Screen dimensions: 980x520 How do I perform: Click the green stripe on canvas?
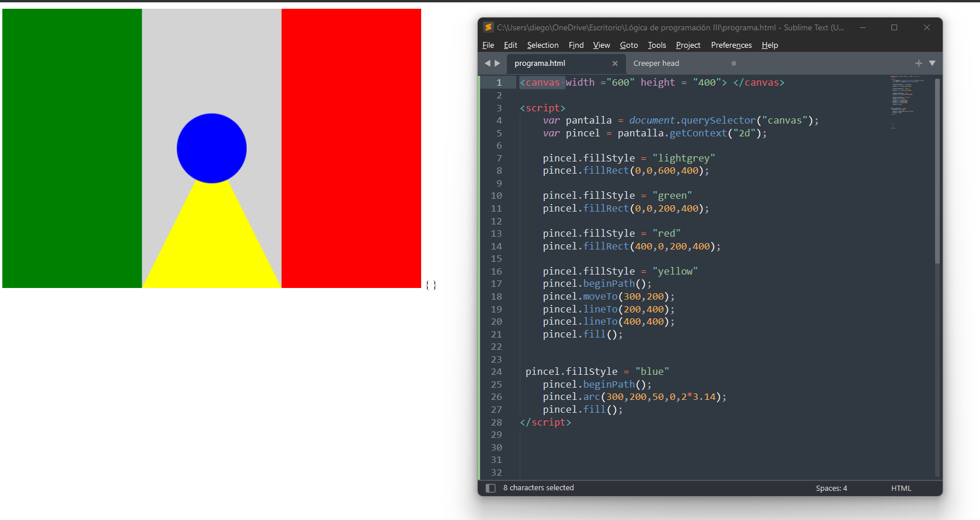click(x=72, y=148)
